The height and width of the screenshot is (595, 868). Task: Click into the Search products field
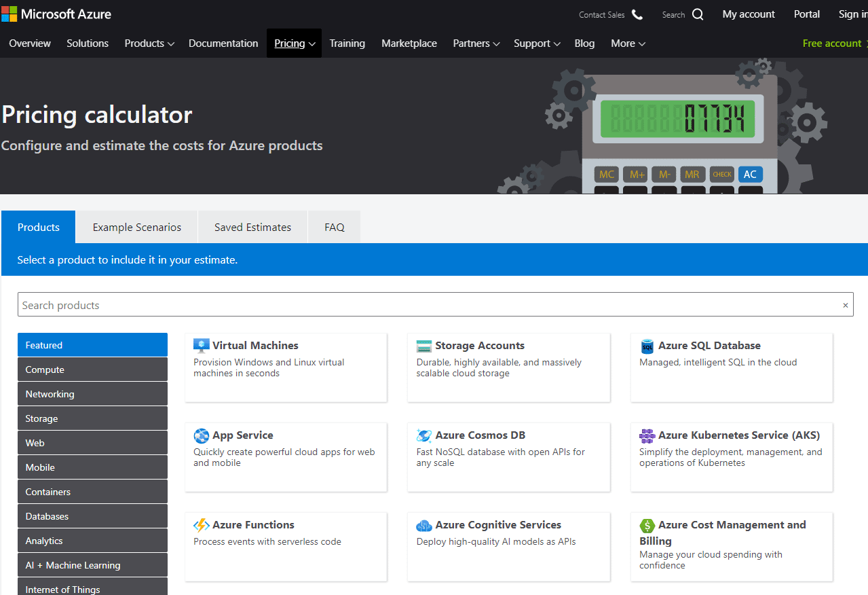click(x=435, y=305)
